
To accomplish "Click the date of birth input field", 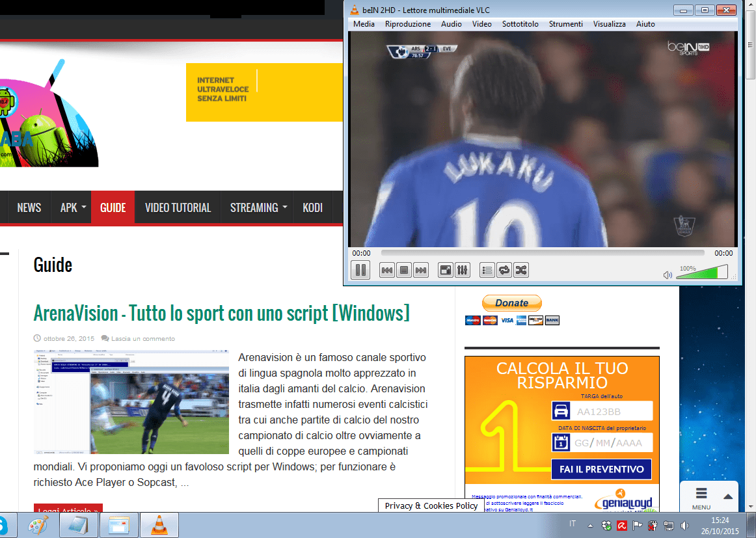I will pyautogui.click(x=612, y=442).
